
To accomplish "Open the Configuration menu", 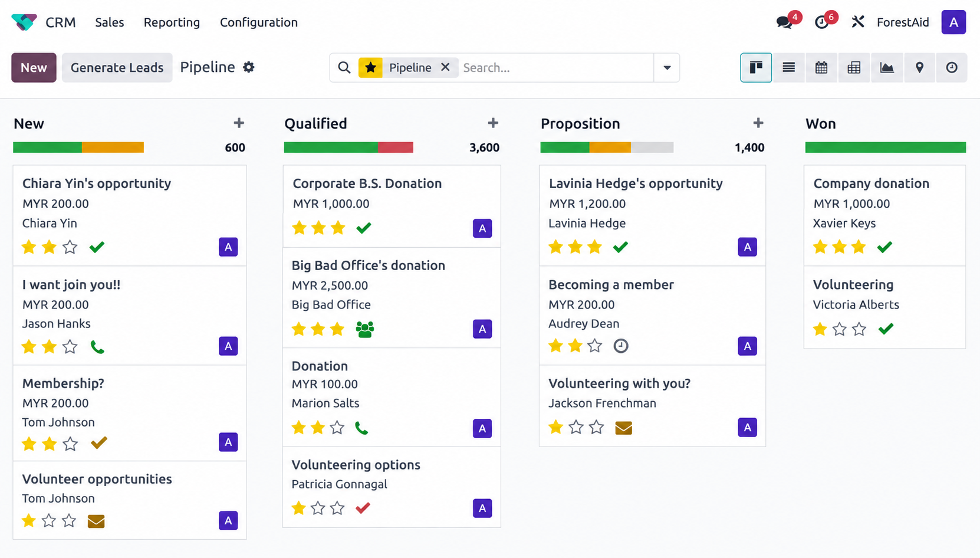I will (259, 22).
